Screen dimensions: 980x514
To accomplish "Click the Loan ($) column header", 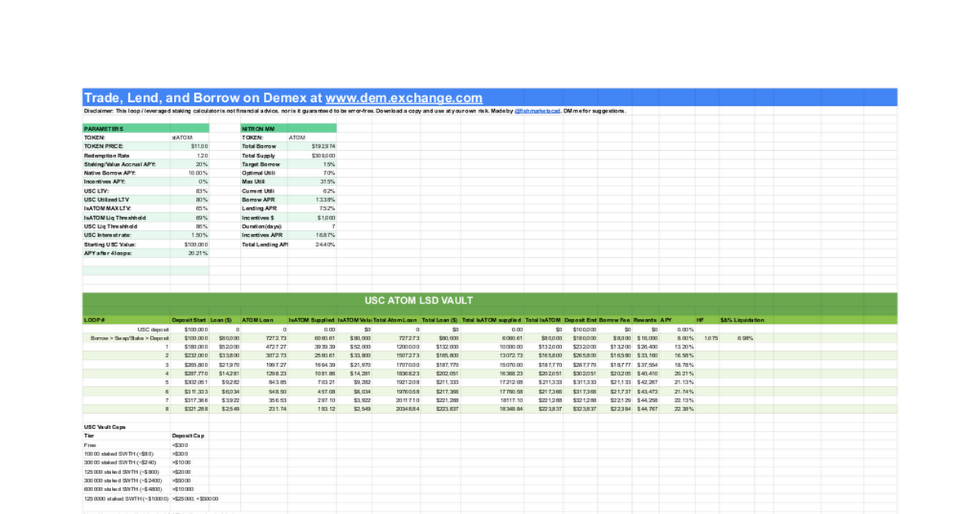I will 225,320.
